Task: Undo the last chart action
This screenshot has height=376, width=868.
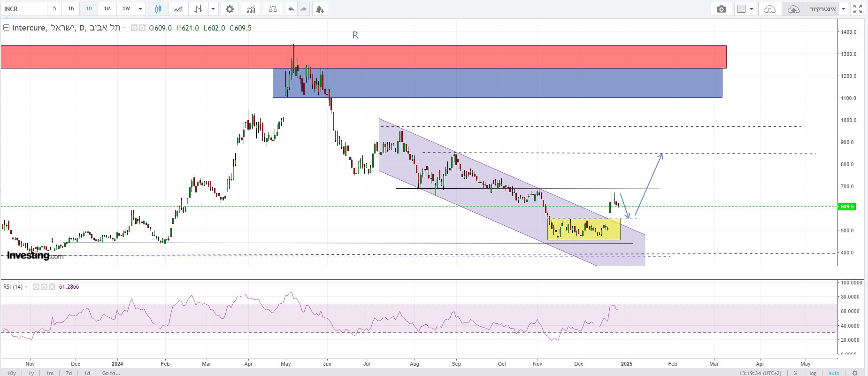Action: pyautogui.click(x=292, y=9)
